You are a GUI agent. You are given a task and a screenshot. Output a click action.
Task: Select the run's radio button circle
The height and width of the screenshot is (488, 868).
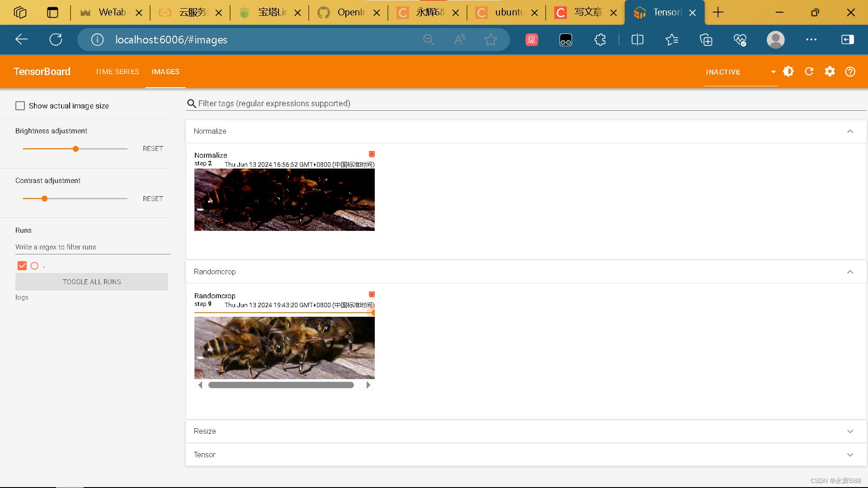coord(34,266)
